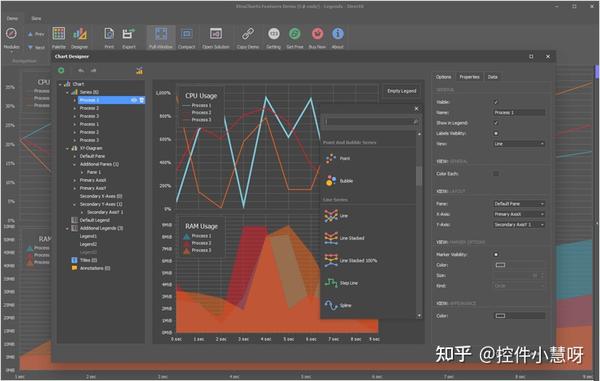This screenshot has height=381, width=600.
Task: Choose the Line Stacked series type
Action: 331,238
